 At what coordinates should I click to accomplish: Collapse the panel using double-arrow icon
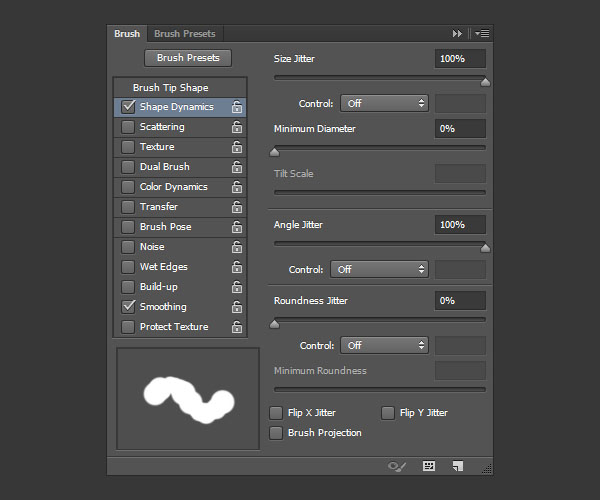[458, 34]
